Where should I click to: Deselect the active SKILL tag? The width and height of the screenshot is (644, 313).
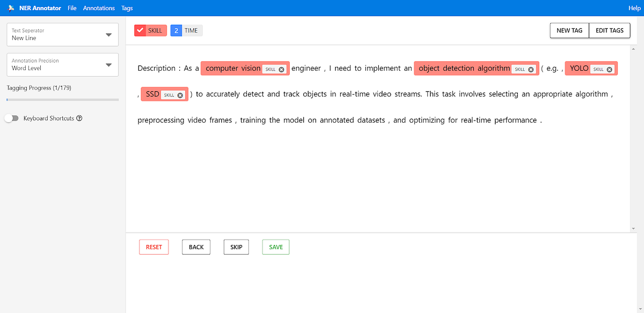point(155,30)
